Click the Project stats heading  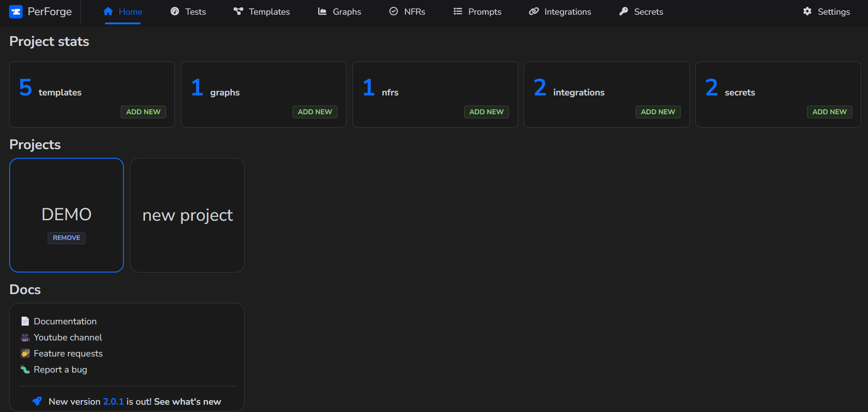point(49,41)
